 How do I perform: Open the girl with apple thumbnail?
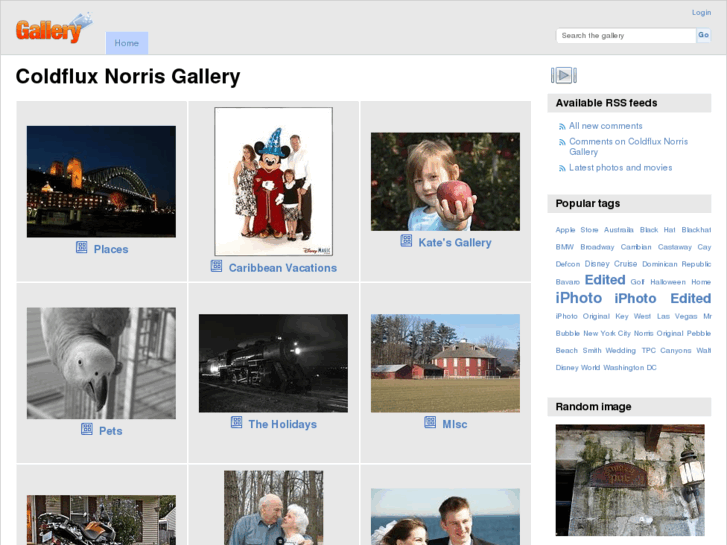click(x=445, y=181)
